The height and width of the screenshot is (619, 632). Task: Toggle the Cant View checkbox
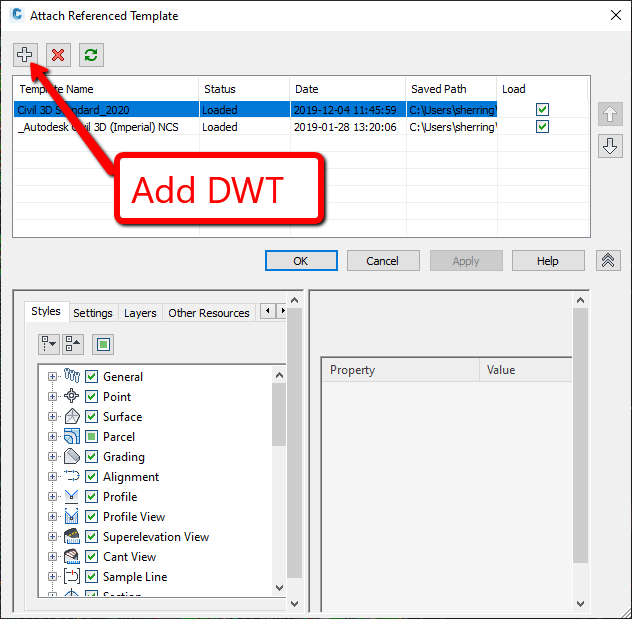(91, 556)
